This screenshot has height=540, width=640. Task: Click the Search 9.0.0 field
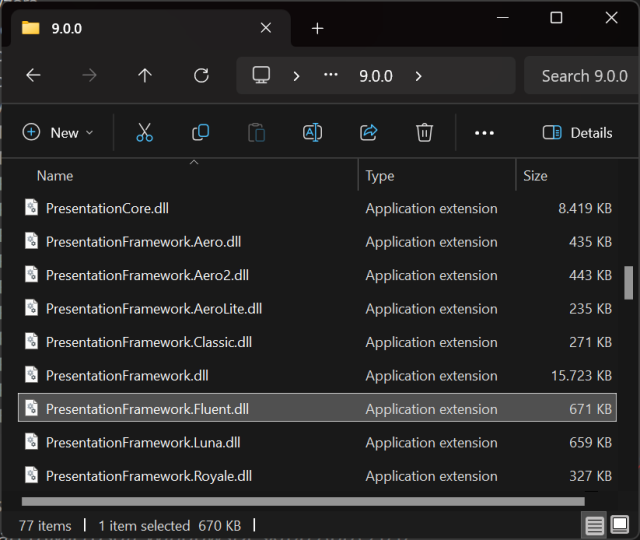584,76
